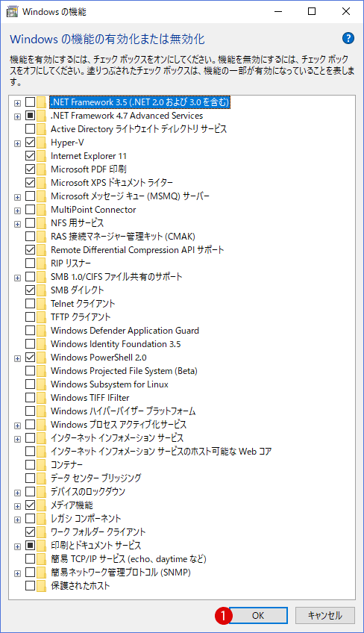Click the Internet Explorer 11 folder icon
The width and height of the screenshot is (364, 633).
click(41, 156)
